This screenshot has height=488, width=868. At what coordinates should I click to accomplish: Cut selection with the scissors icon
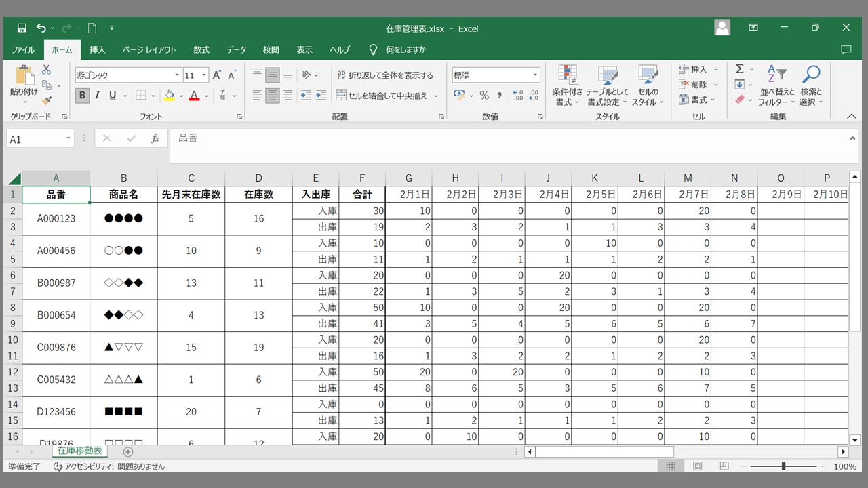coord(46,70)
